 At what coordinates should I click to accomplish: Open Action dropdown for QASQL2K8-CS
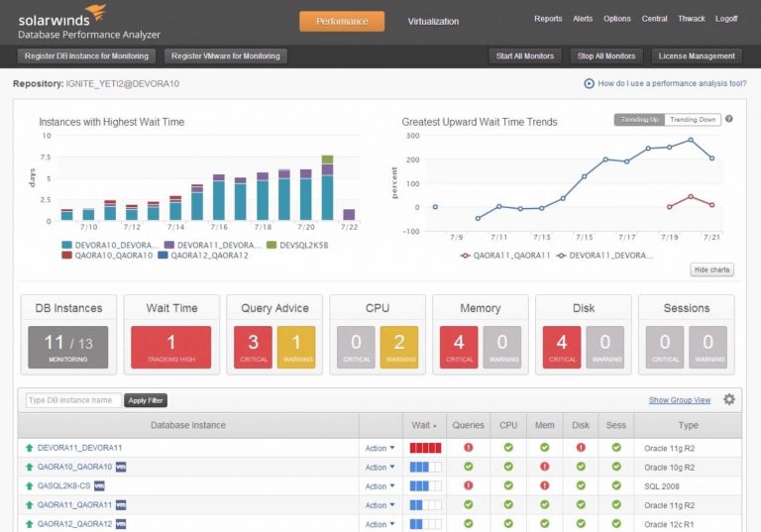point(380,485)
